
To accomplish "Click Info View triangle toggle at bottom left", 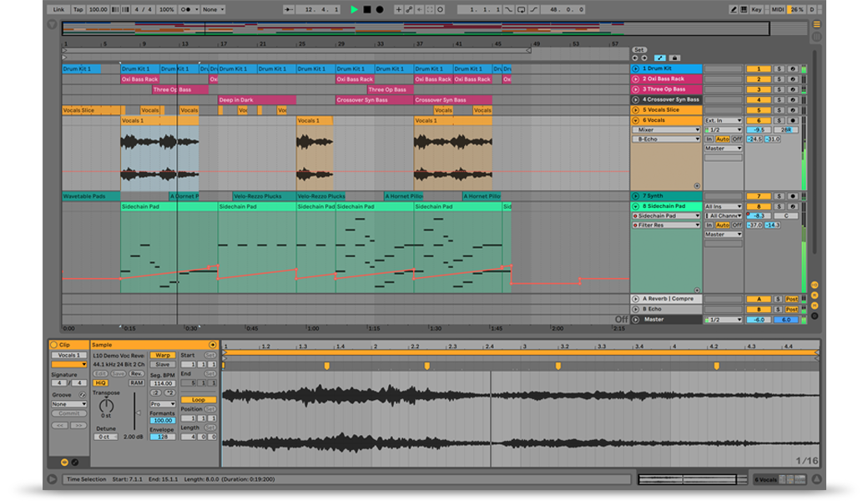I will click(x=52, y=479).
